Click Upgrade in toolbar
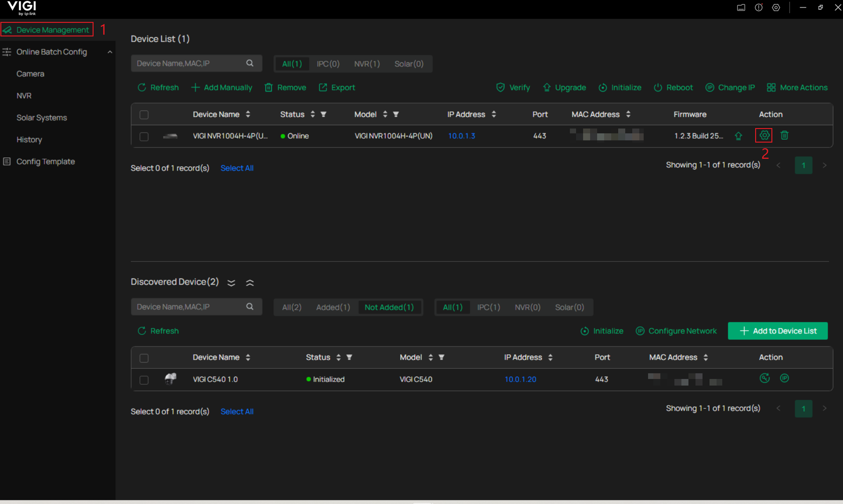Image resolution: width=843 pixels, height=504 pixels. [564, 88]
